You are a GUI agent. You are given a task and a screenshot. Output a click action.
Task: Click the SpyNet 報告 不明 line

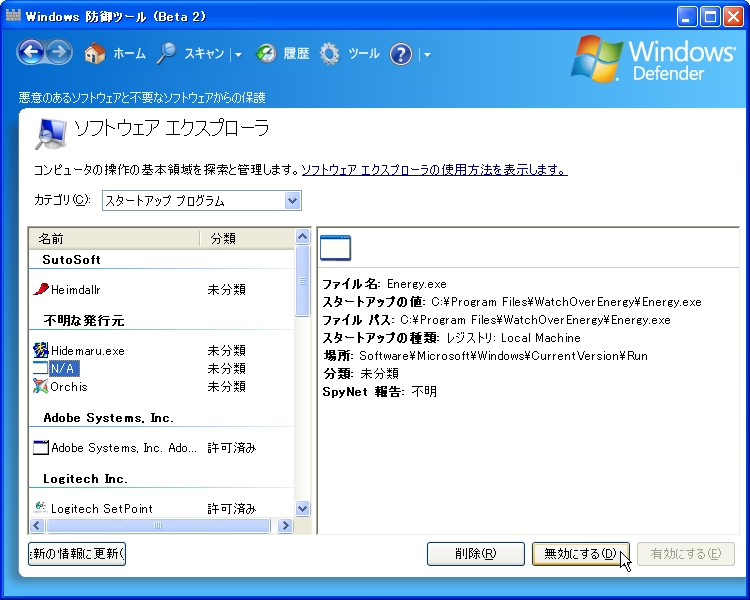(x=380, y=391)
